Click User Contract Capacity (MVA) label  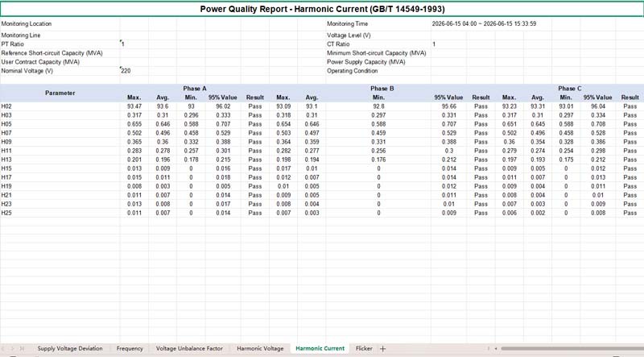pyautogui.click(x=40, y=62)
